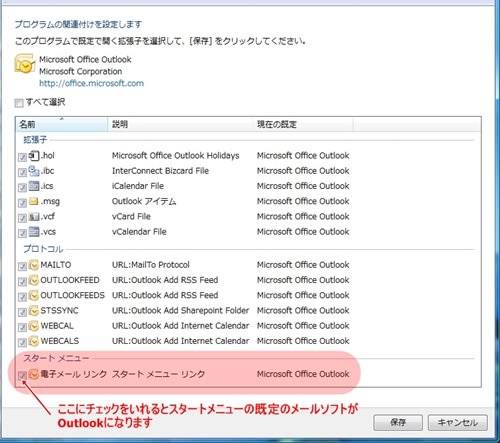The height and width of the screenshot is (443, 500).
Task: Click the URL:Outlook Add Sharepoint Folder description
Action: coord(180,310)
